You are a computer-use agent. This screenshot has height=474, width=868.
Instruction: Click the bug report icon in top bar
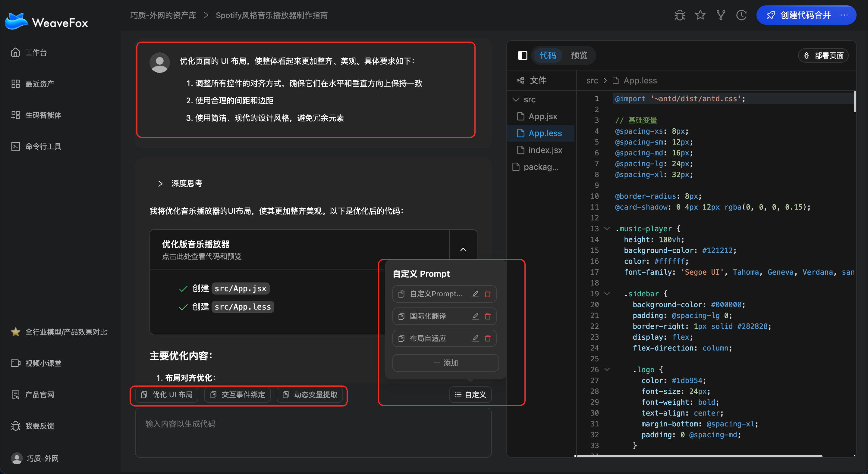[x=680, y=15]
